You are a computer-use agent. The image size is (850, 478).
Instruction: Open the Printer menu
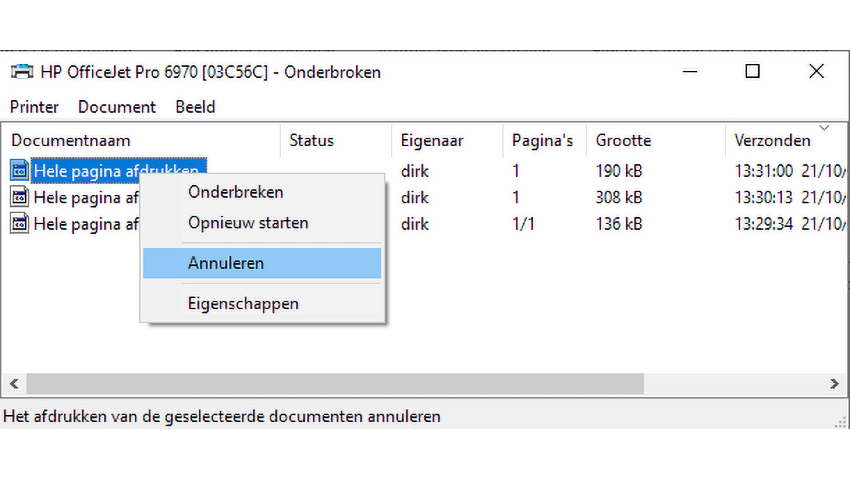tap(34, 107)
